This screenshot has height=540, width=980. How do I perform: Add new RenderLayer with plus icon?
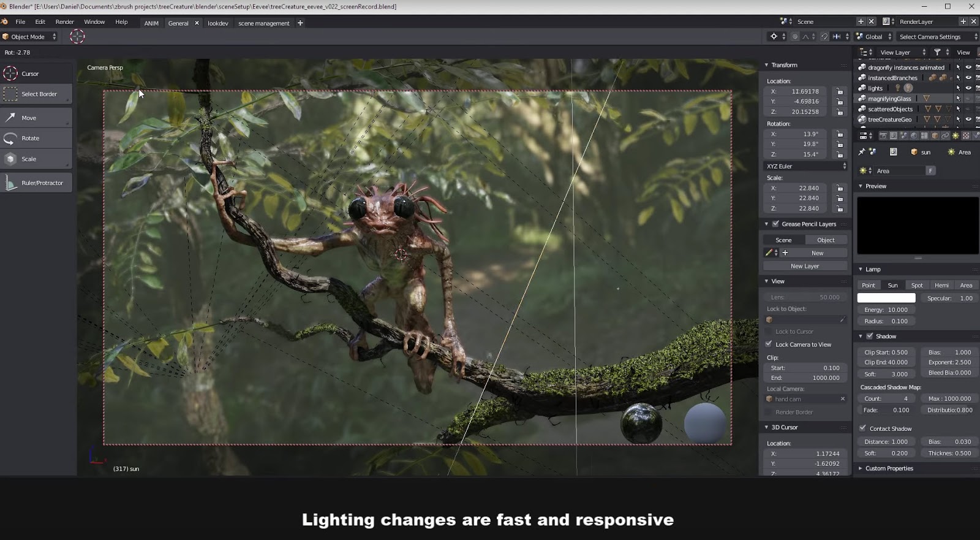963,21
